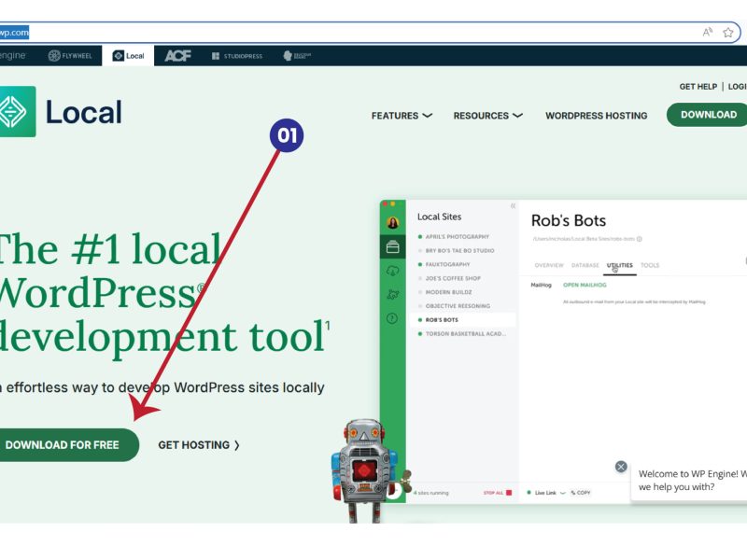Expand the Live Link dropdown
747x560 pixels.
pyautogui.click(x=546, y=493)
